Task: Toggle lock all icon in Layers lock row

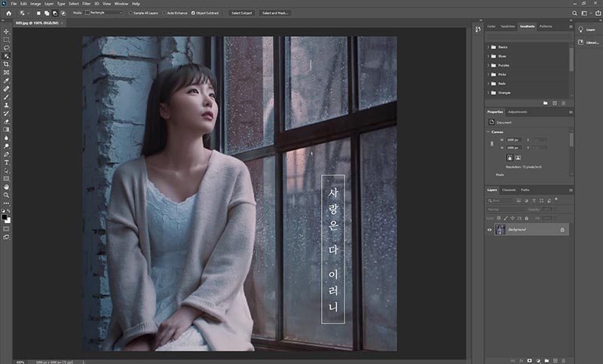Action: pos(526,218)
